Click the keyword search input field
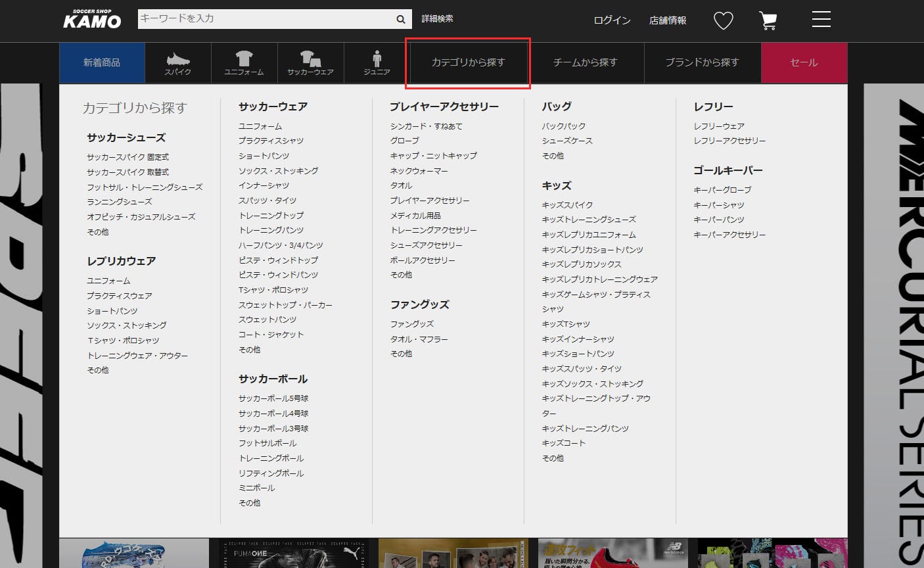Viewport: 924px width, 568px height. (263, 19)
